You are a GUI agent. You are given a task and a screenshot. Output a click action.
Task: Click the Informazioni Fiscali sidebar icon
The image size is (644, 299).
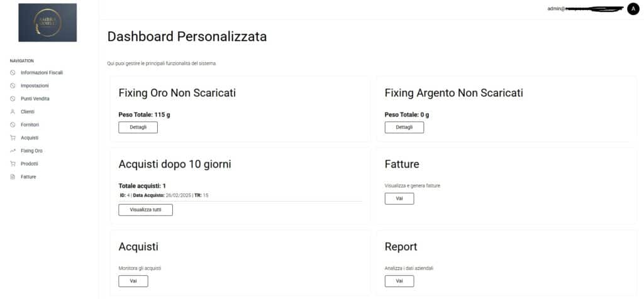click(x=13, y=73)
